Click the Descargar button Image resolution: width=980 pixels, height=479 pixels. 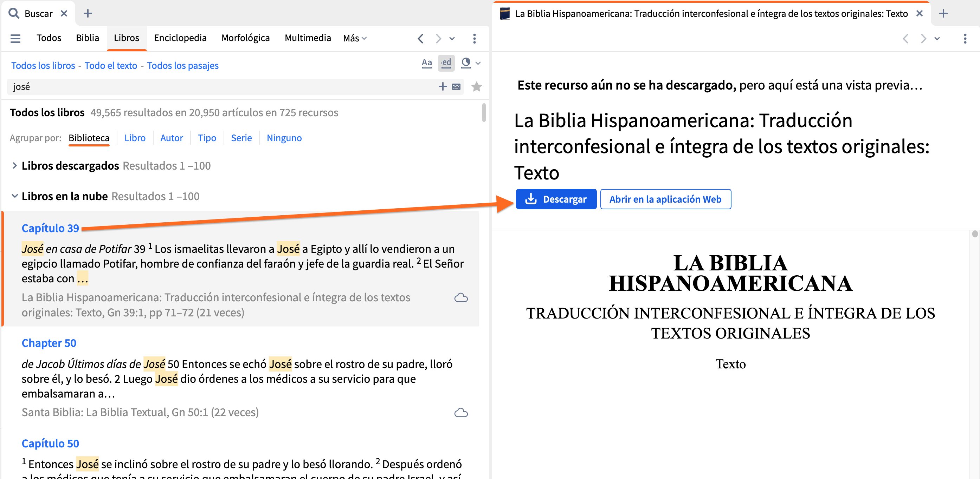pyautogui.click(x=556, y=199)
